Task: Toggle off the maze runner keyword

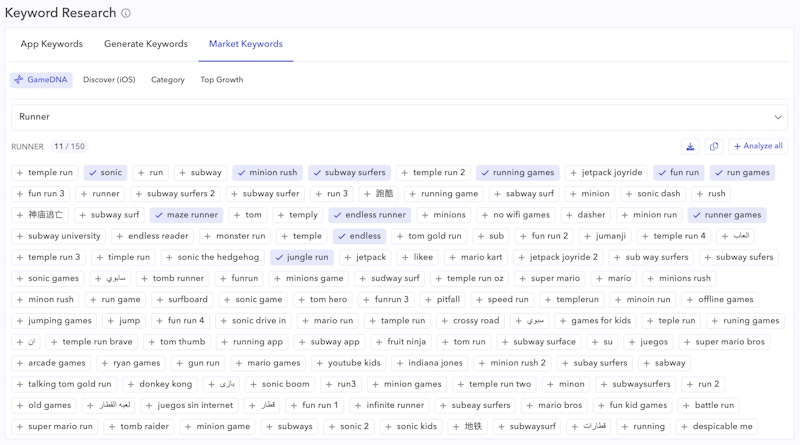Action: (x=185, y=215)
